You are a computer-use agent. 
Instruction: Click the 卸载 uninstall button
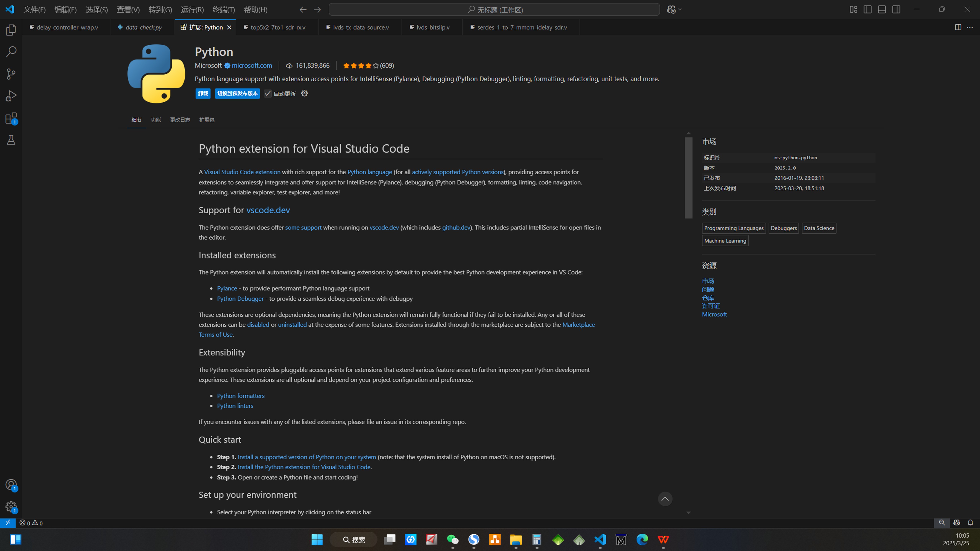coord(203,94)
